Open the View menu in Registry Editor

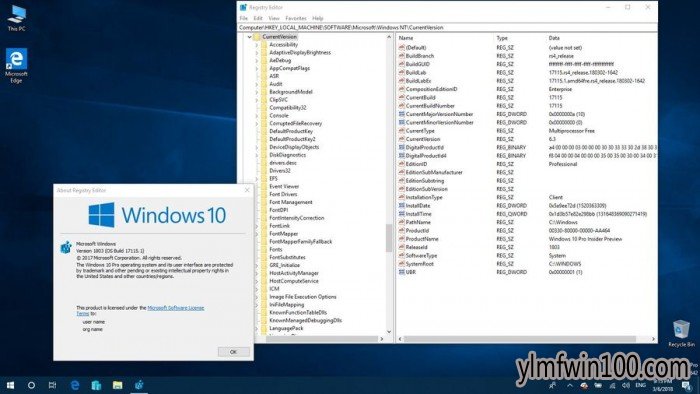[x=274, y=18]
